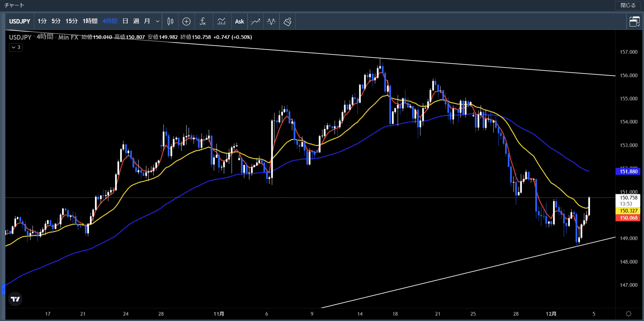This screenshot has height=321, width=644.
Task: Click the current price 150.758 label
Action: pos(628,198)
